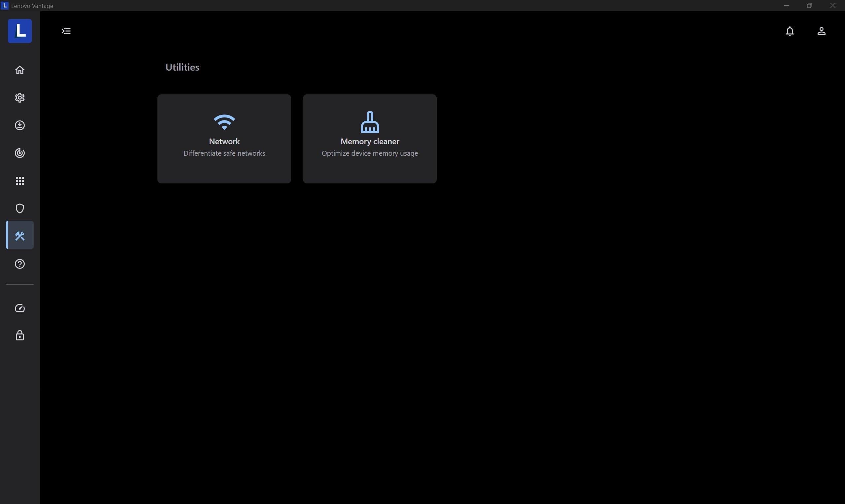Open the software updates download icon
The image size is (845, 504).
pyautogui.click(x=20, y=125)
